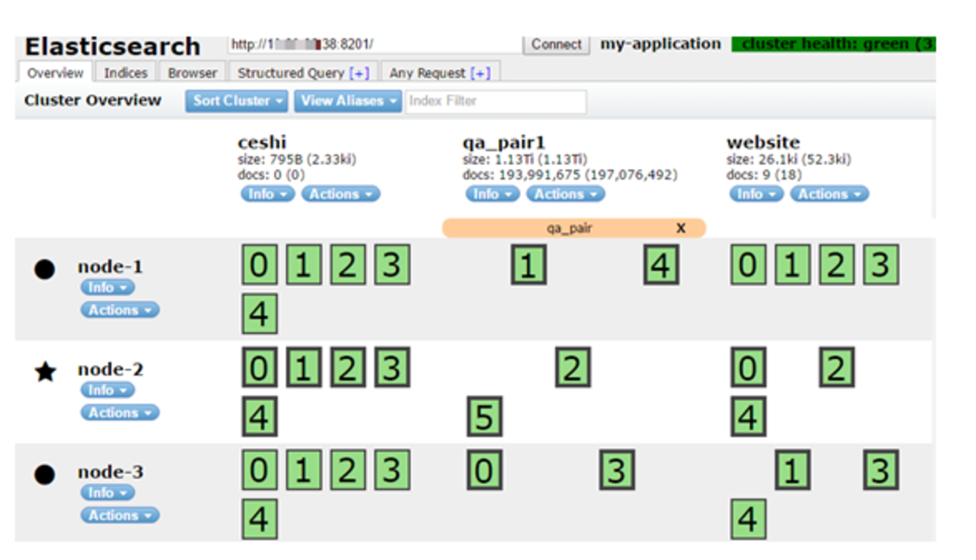Select qa_pair1 shard 0 on node-3
976x560 pixels.
tap(485, 470)
